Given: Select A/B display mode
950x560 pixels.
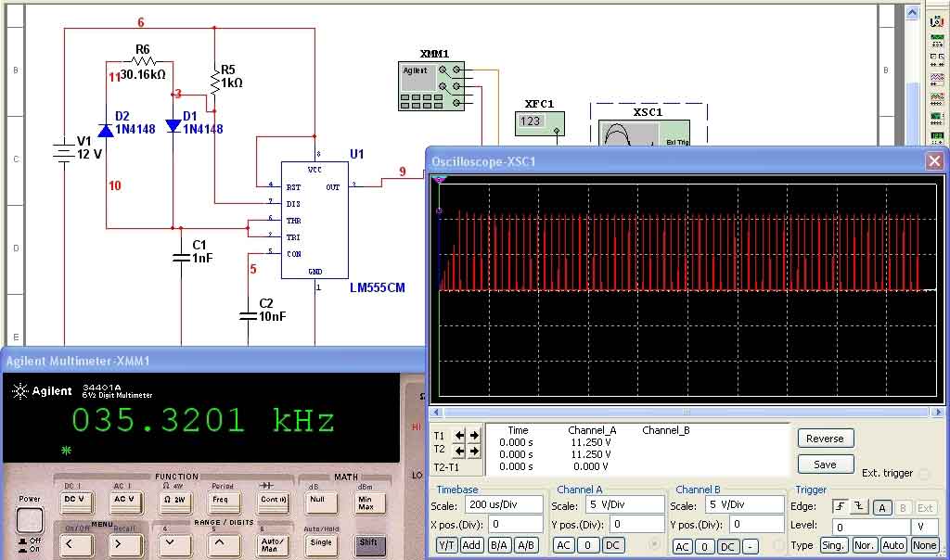Looking at the screenshot, I should tap(526, 545).
